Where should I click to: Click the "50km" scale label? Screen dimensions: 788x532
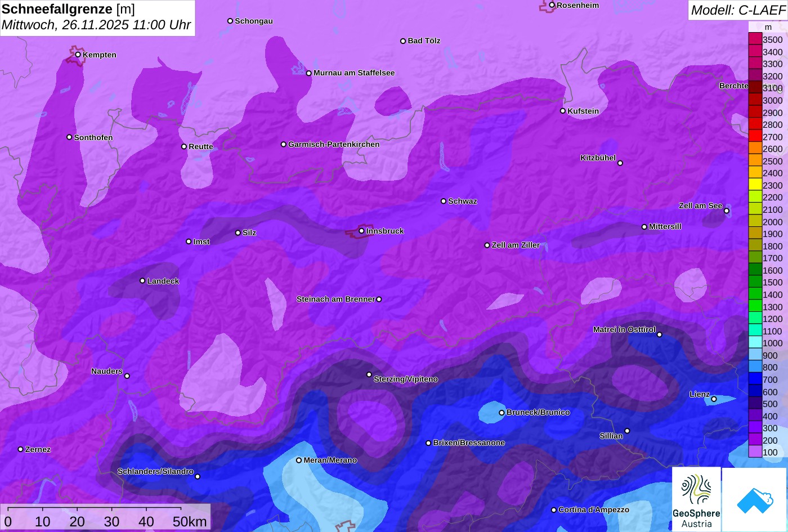tap(190, 522)
